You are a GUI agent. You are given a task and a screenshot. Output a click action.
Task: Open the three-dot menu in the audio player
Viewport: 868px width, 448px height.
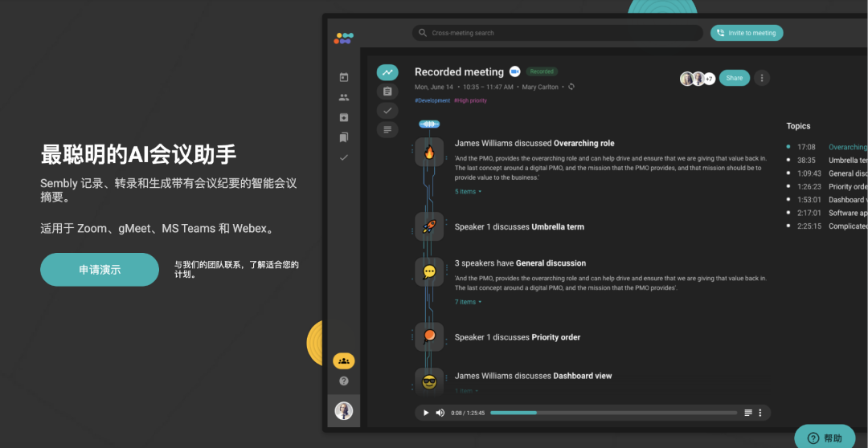click(x=760, y=413)
